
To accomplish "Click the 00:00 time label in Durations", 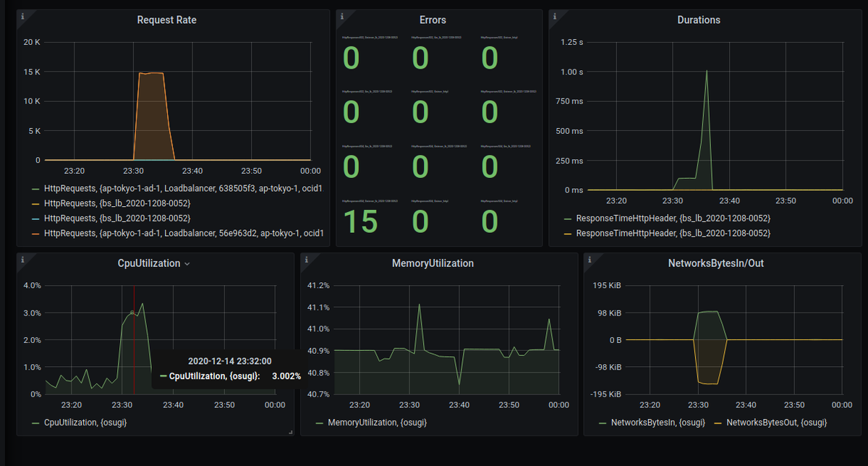I will [x=842, y=200].
